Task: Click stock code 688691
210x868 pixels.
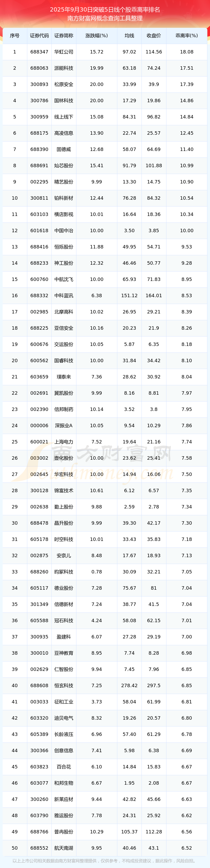Action: tap(39, 165)
